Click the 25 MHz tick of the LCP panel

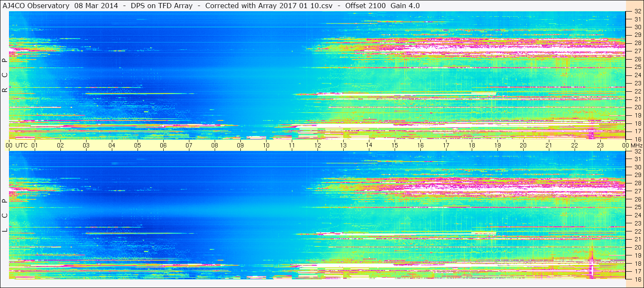[x=637, y=207]
